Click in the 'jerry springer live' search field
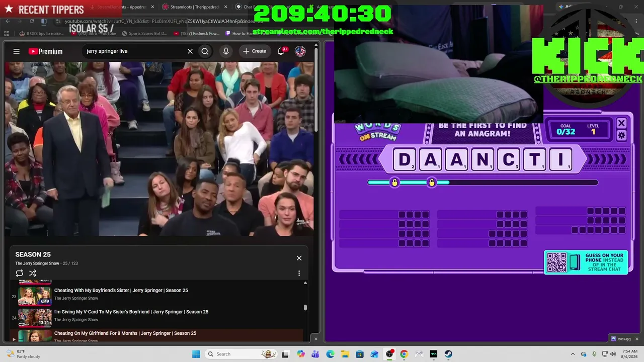The image size is (644, 362). tap(133, 51)
